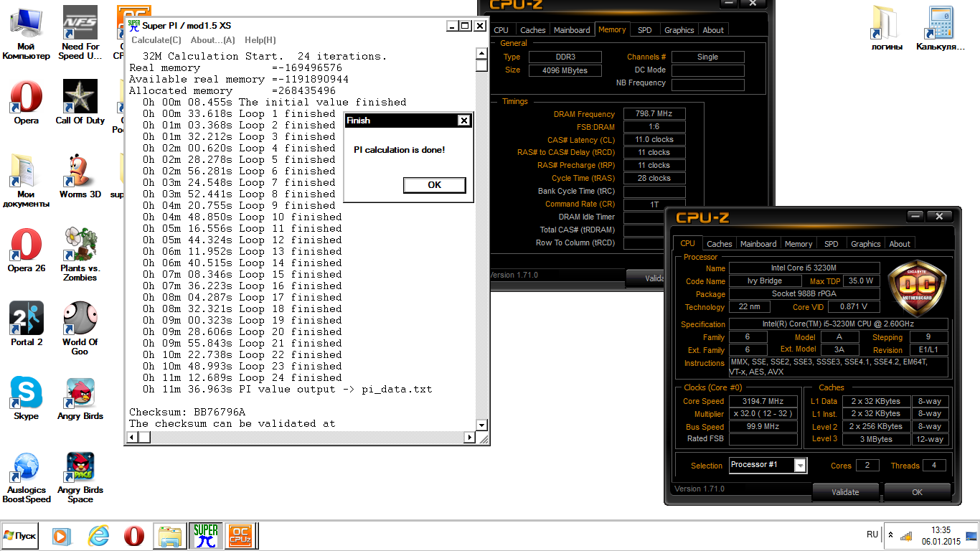Click the network tray icon
The height and width of the screenshot is (551, 980).
(x=906, y=536)
